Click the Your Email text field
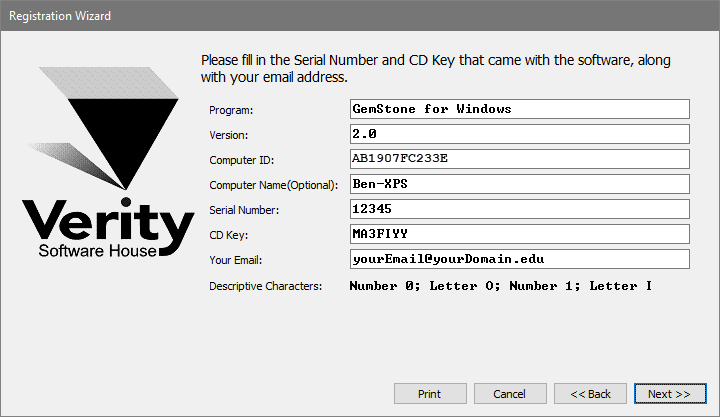Screen dimensions: 720x417 [x=519, y=259]
